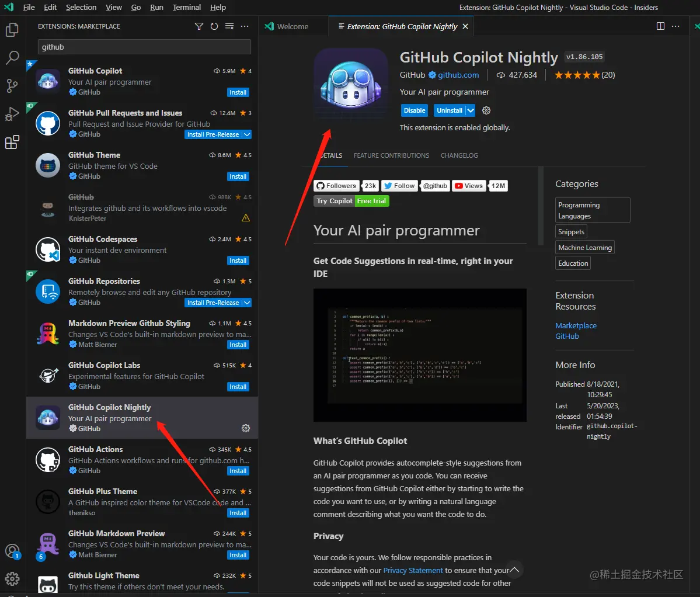Click the extension details vertical scrollbar
The image size is (700, 597).
[541, 206]
